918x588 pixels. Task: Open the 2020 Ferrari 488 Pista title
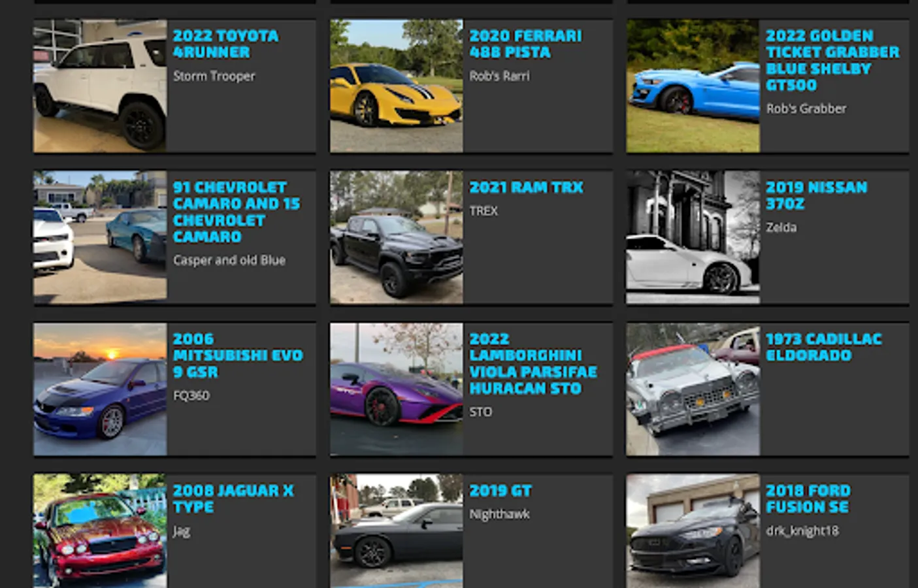525,44
